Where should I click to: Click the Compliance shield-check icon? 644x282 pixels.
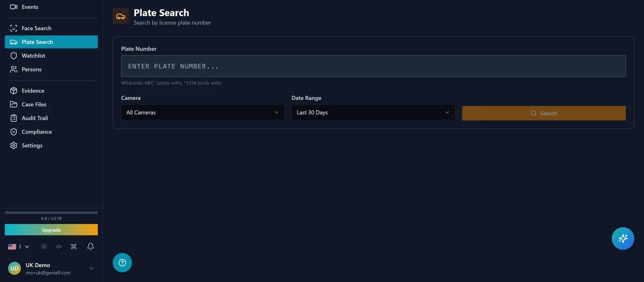click(14, 132)
